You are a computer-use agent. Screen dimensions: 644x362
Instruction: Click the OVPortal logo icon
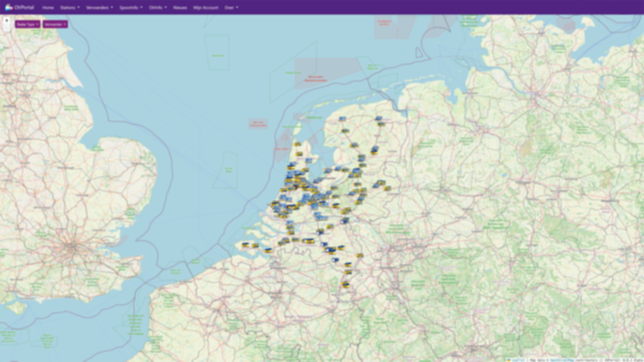(8, 7)
